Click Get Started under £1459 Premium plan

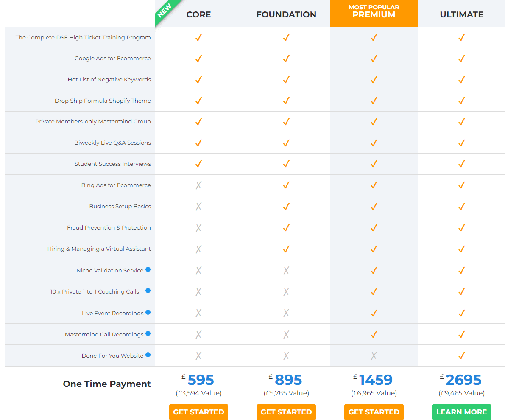pyautogui.click(x=374, y=412)
